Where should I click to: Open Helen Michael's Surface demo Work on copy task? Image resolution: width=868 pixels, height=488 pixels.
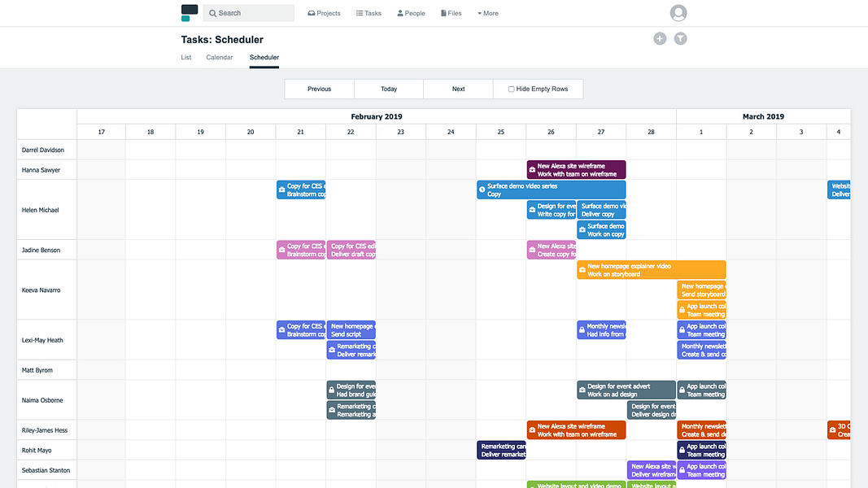coord(601,230)
